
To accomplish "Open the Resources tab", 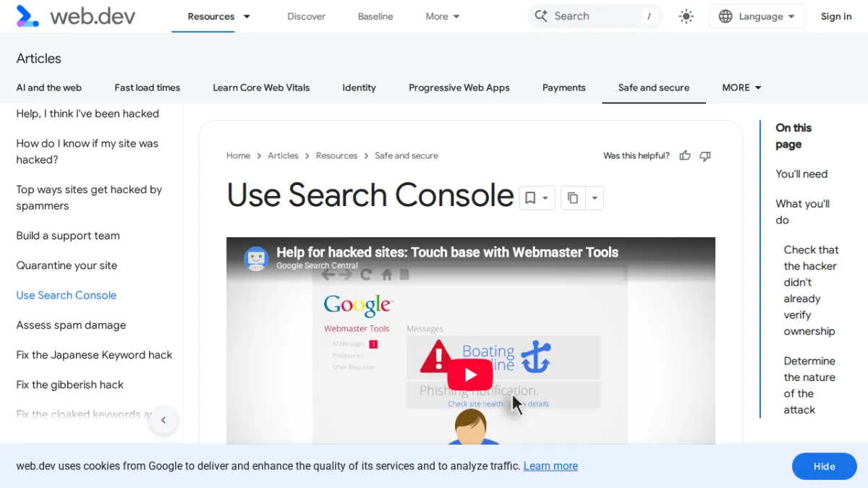I will coord(210,16).
